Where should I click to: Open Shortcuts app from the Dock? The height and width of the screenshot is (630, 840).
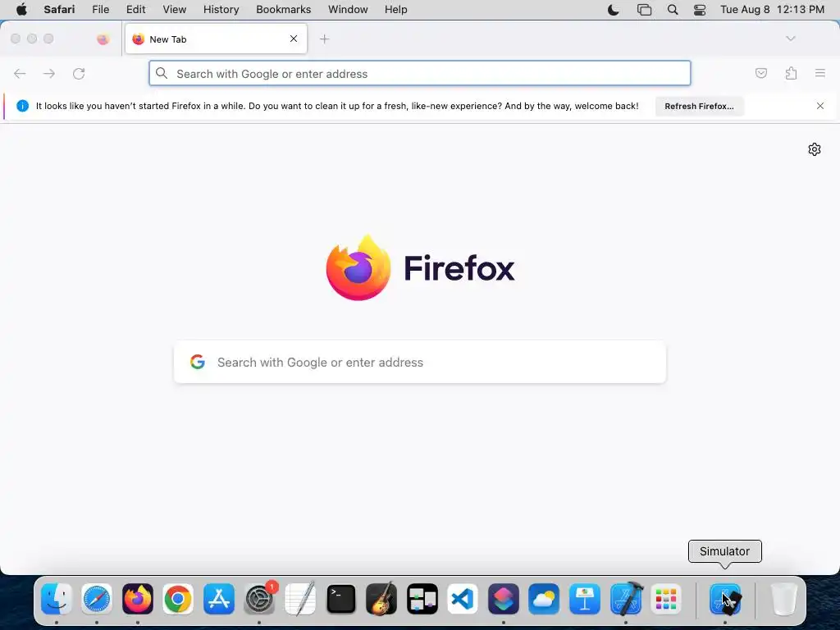[x=504, y=598]
